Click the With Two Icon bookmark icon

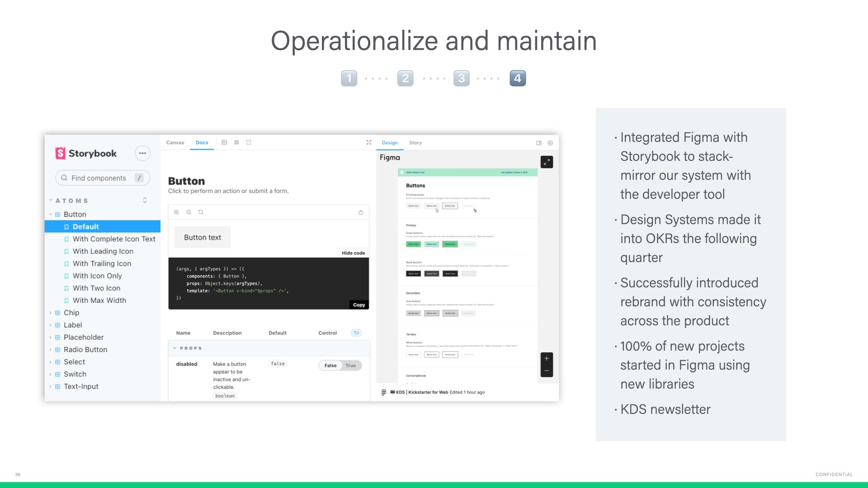[x=66, y=288]
